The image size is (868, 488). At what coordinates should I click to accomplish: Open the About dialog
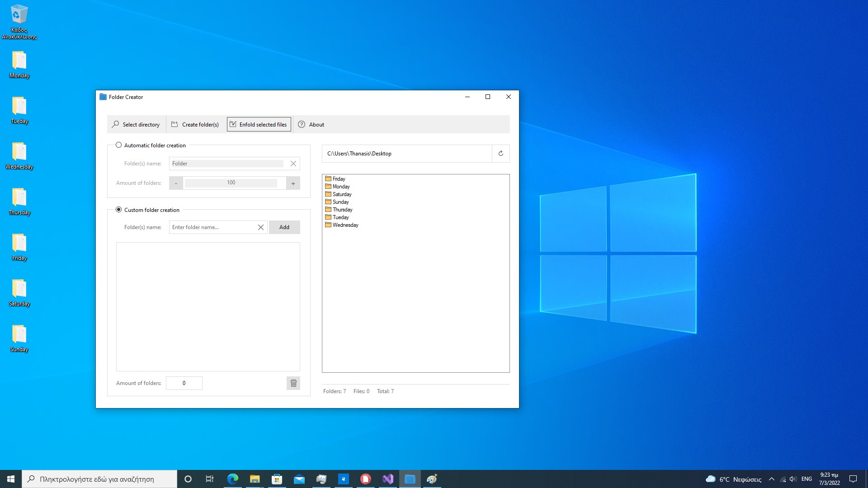311,125
